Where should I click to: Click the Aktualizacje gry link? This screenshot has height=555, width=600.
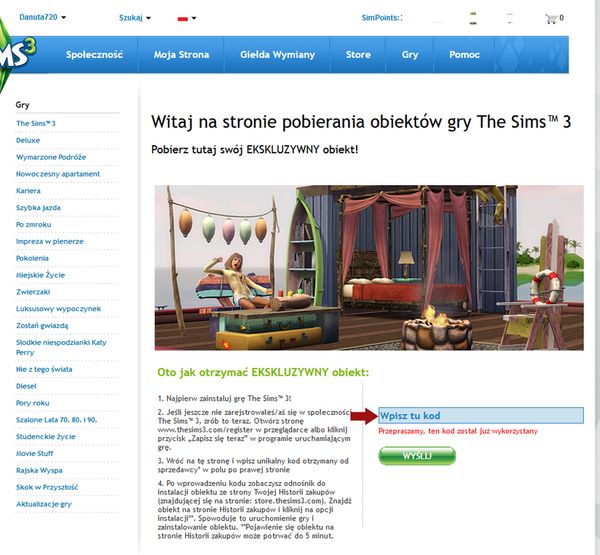[44, 504]
